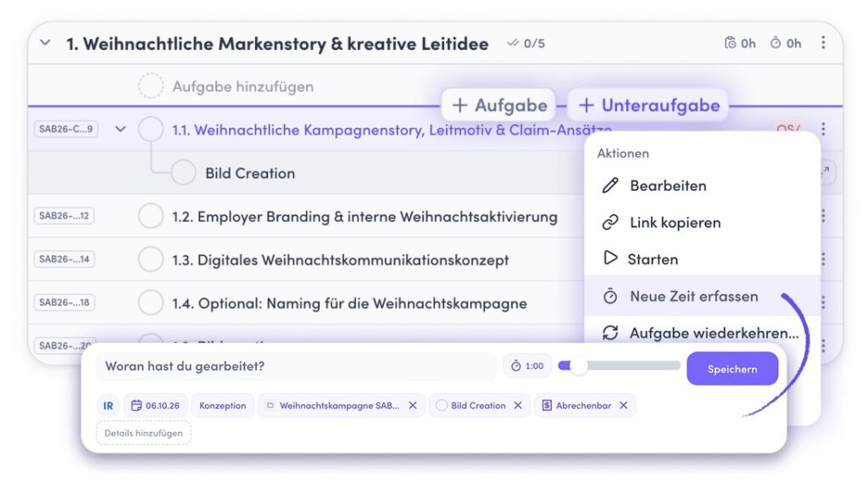Select Aufgabe wiederkehren... menu entry
Viewport: 868px width, 483px height.
[x=702, y=332]
